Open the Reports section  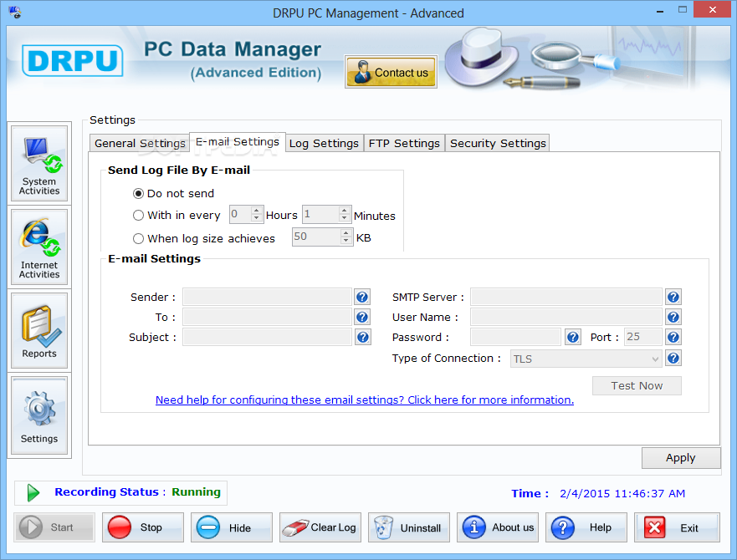[x=39, y=331]
